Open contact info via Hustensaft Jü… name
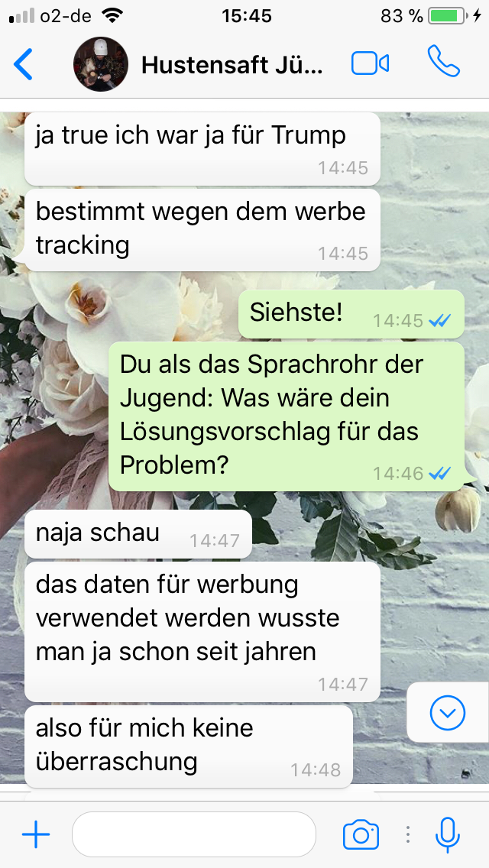Image resolution: width=489 pixels, height=868 pixels. [232, 65]
